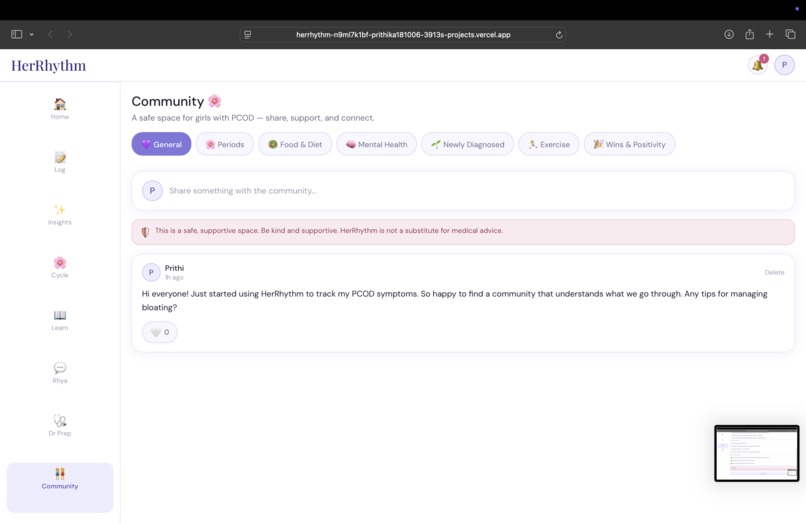806x524 pixels.
Task: Select the Mental Health filter
Action: (x=376, y=144)
